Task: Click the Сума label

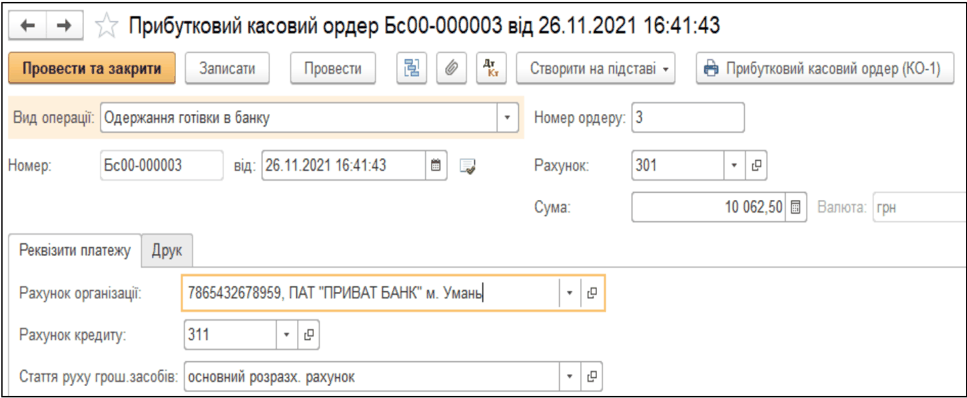Action: (x=553, y=207)
